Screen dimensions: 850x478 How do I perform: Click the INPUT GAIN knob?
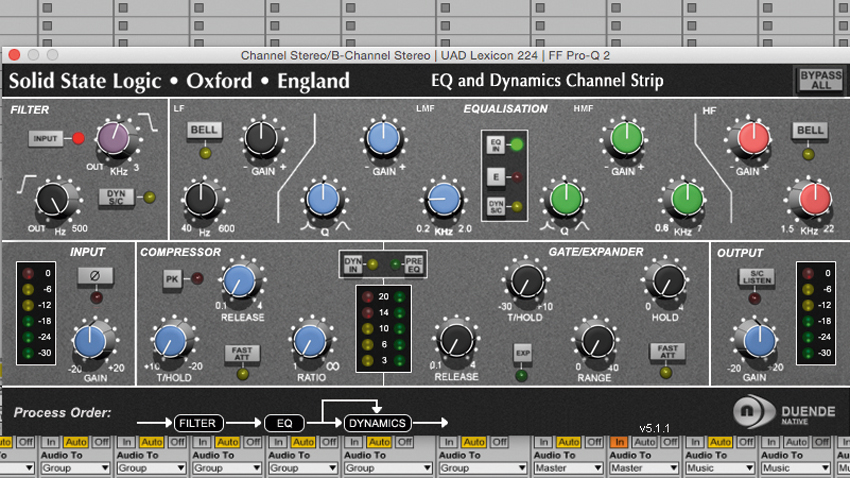tap(91, 341)
